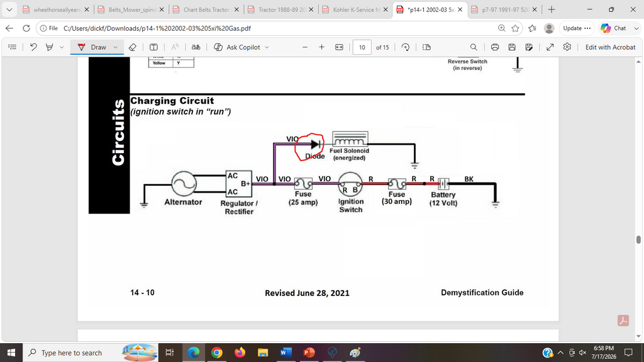The height and width of the screenshot is (362, 644).
Task: Click the Save floppy disk icon
Action: (x=512, y=47)
